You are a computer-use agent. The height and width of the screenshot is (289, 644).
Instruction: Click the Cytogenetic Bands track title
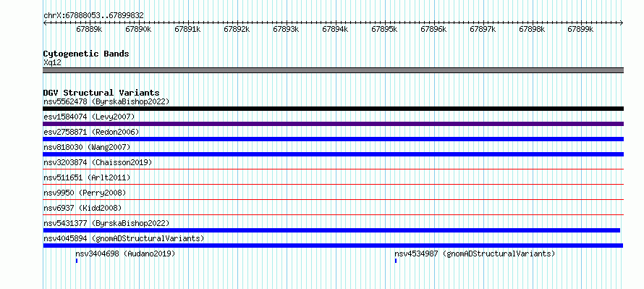[86, 54]
